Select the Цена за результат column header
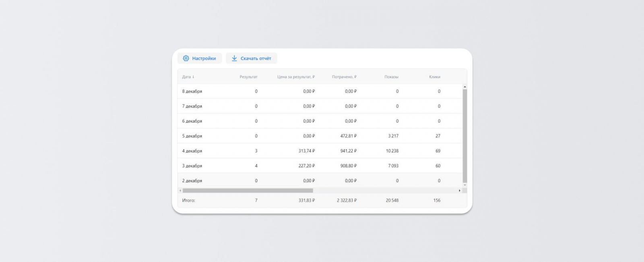 pos(295,77)
